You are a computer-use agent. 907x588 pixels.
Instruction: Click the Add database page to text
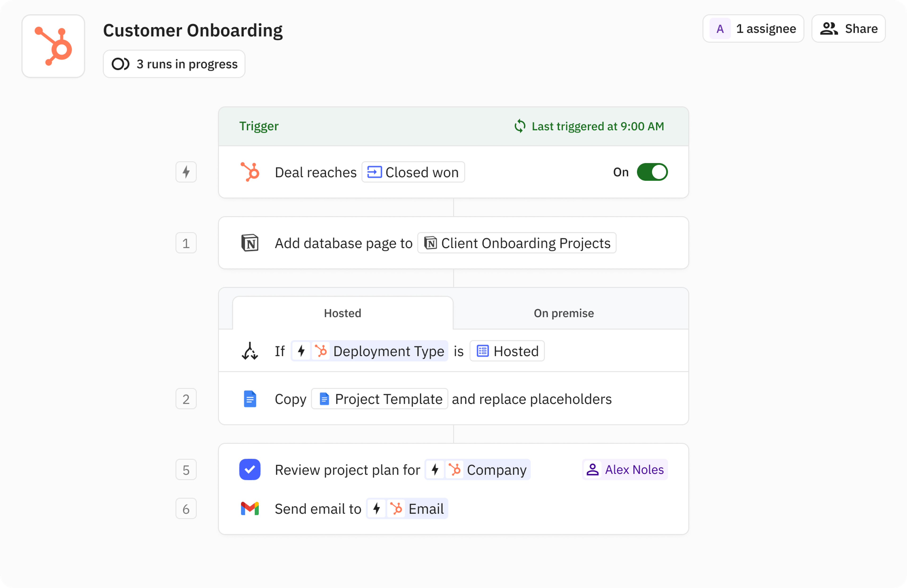point(343,243)
